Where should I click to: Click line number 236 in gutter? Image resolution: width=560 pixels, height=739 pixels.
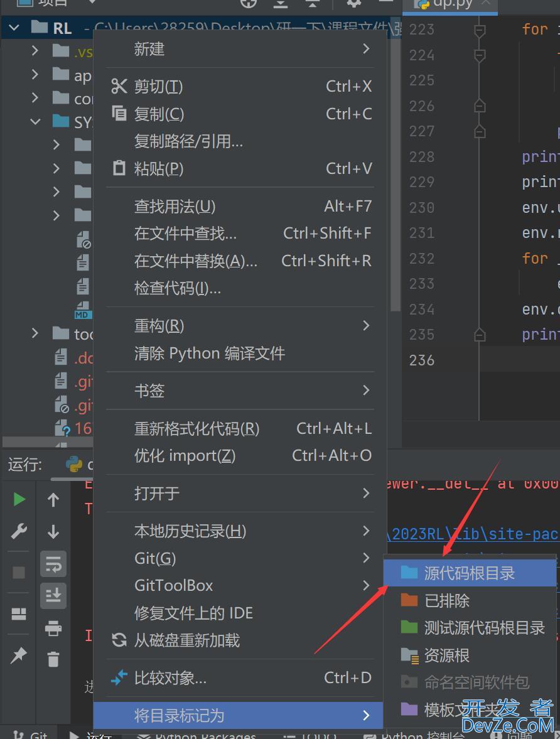click(x=422, y=360)
